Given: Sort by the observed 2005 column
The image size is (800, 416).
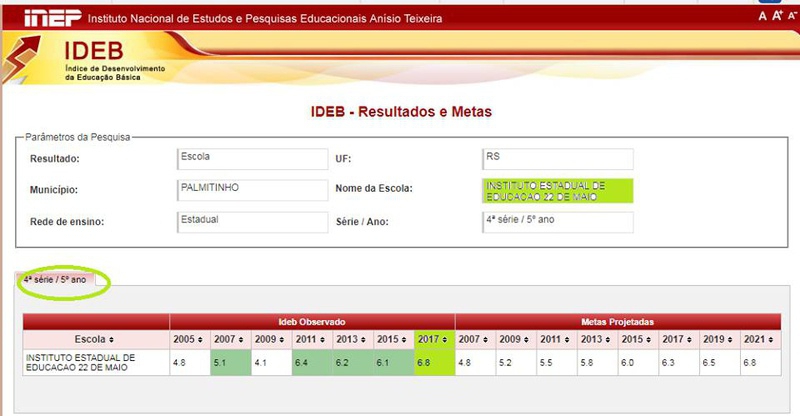Looking at the screenshot, I should coord(188,339).
